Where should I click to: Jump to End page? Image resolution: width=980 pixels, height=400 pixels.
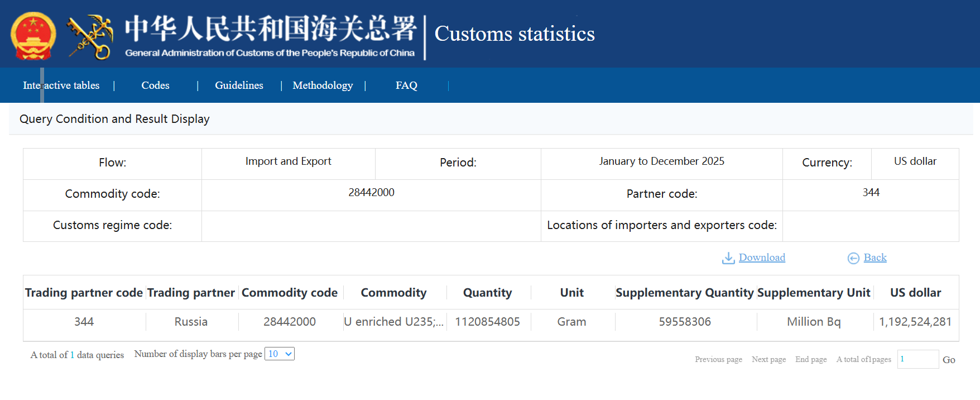(811, 359)
